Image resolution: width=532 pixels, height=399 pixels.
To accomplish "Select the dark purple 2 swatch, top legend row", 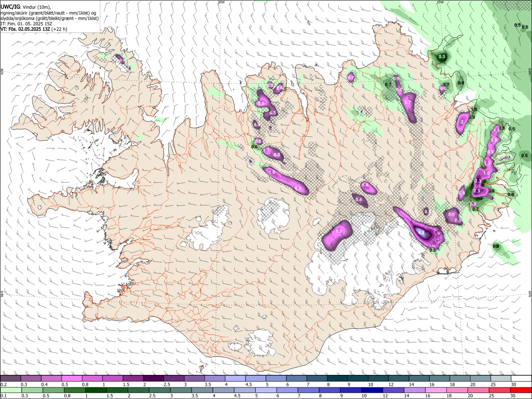I will [x=153, y=378].
